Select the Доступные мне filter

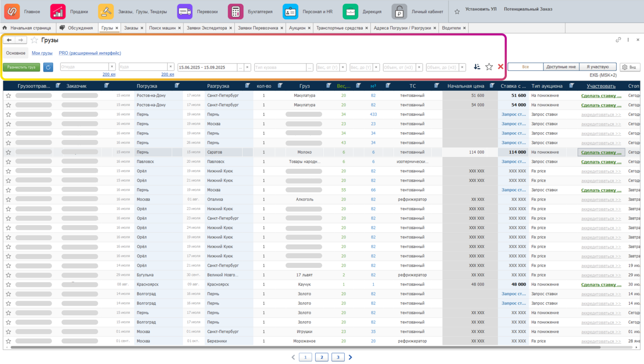561,67
